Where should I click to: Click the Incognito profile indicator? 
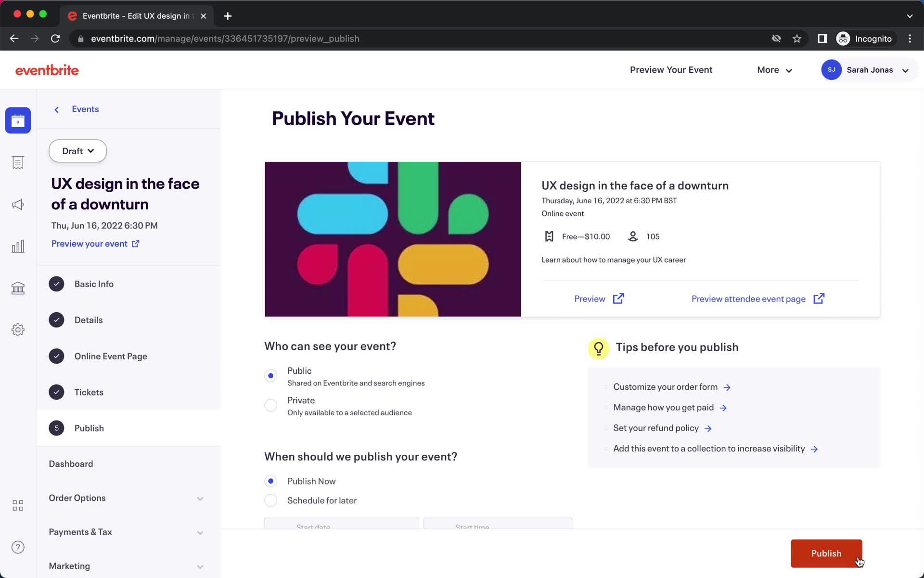[x=865, y=39]
